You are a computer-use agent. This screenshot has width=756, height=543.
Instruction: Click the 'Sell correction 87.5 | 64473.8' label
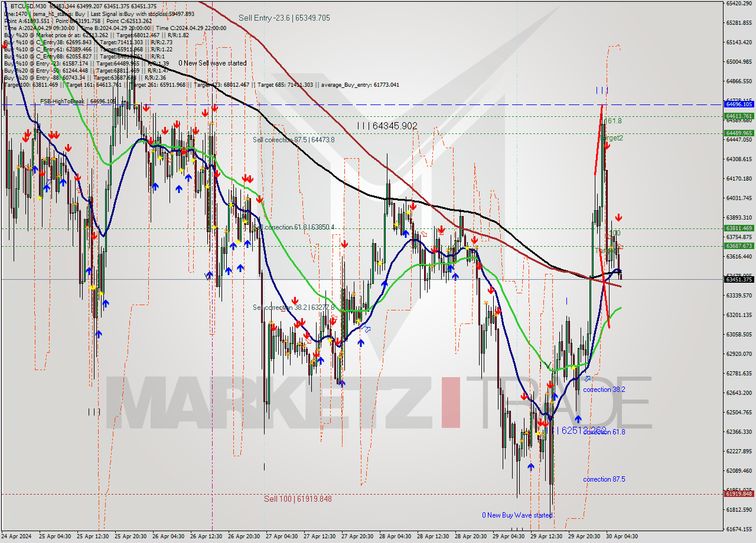(294, 140)
